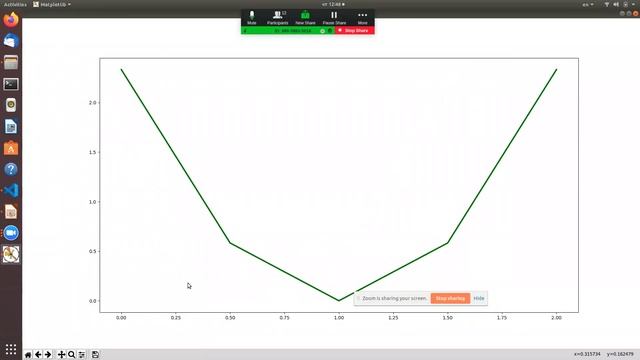Open the document viewer dock icon below VS Code
The height and width of the screenshot is (360, 640).
(11, 212)
